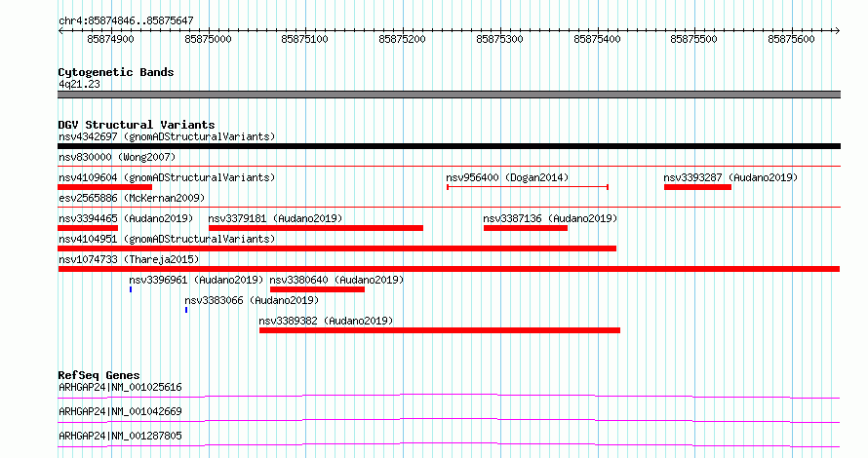
Task: Open nsv3396961 (Audano2019) label
Action: click(196, 280)
